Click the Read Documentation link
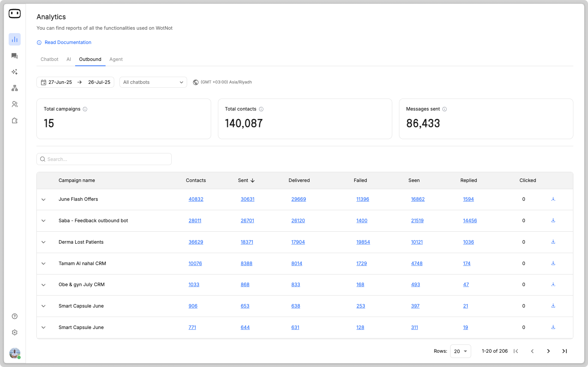Screen dimensions: 588x367 pyautogui.click(x=68, y=42)
